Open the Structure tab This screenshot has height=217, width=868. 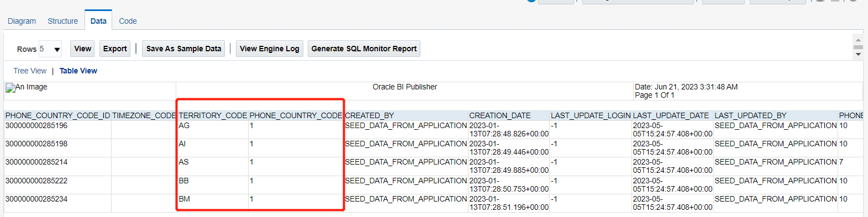coord(63,21)
